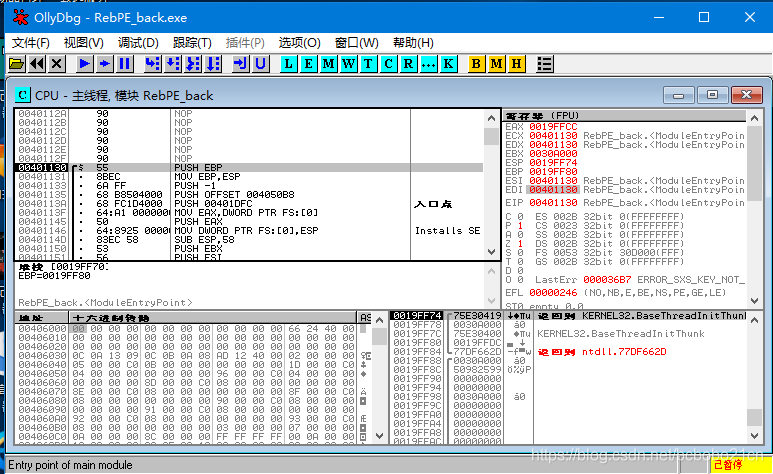Maximize the CPU sub-window

click(712, 95)
